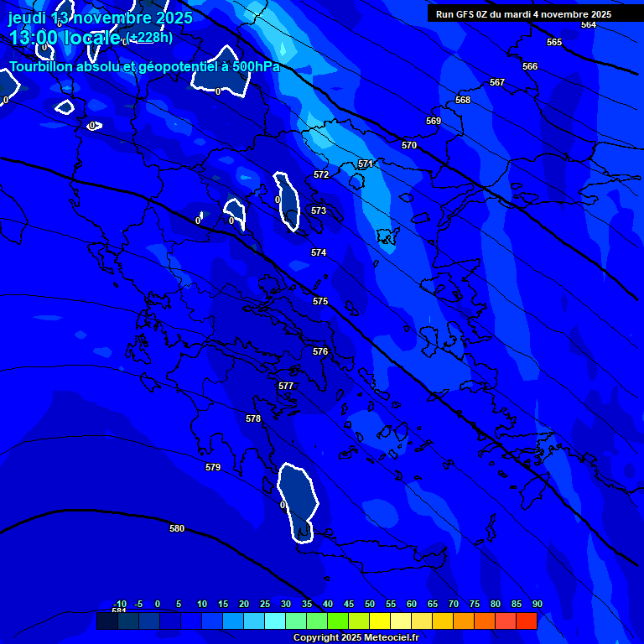Click the 568 contour label
Viewport: 644px width, 644px height.
pos(463,100)
